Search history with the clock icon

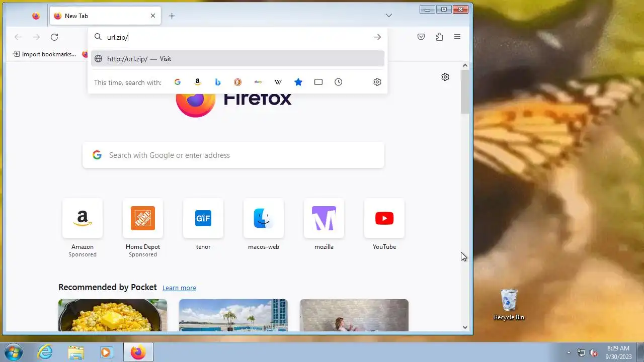click(339, 82)
